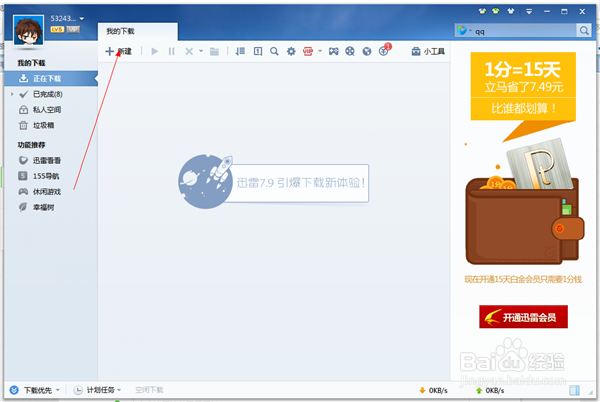
Task: Select 正在下载 in the sidebar
Action: pos(51,78)
